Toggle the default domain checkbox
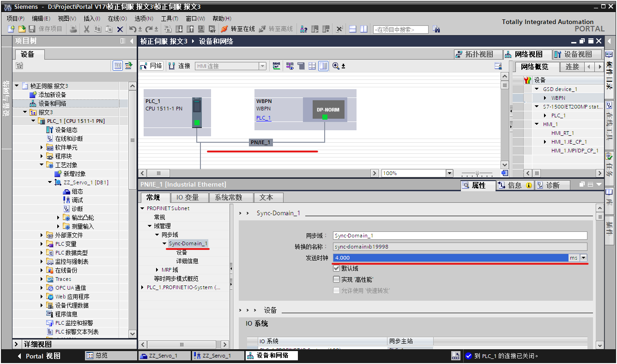This screenshot has width=617, height=364. pos(336,268)
